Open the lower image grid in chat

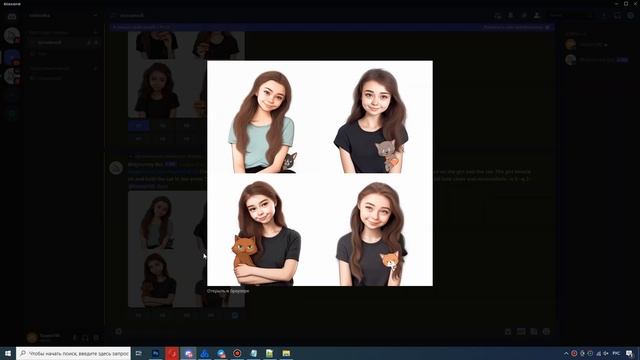click(x=186, y=249)
